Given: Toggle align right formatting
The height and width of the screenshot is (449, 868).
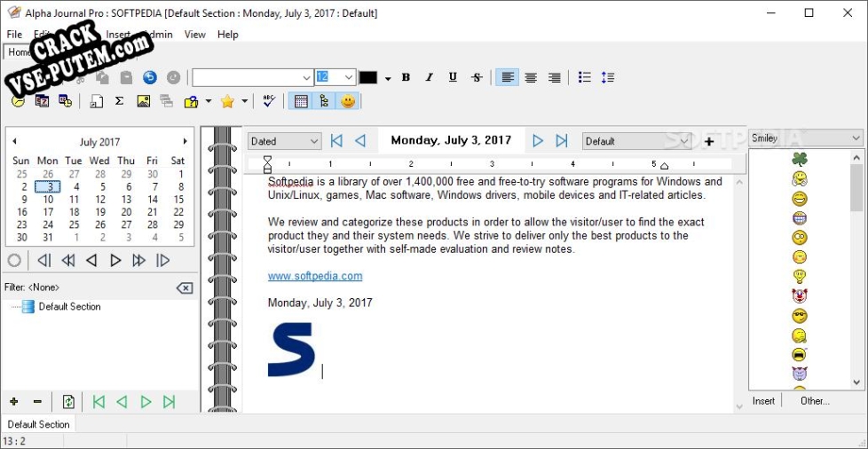Looking at the screenshot, I should [x=554, y=77].
